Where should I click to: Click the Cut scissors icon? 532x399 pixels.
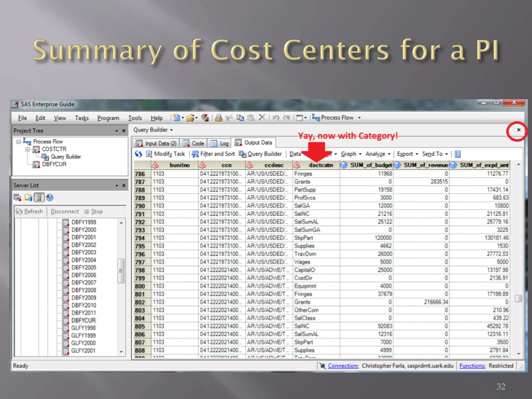tap(229, 118)
